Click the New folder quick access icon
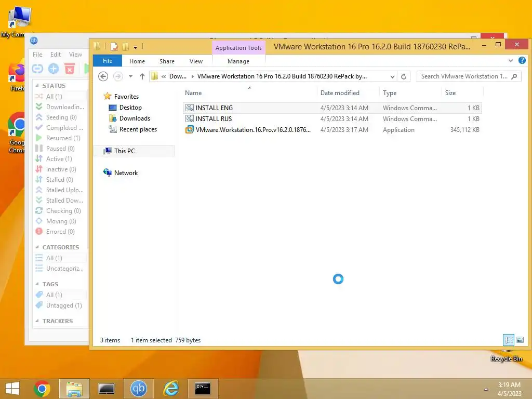Image resolution: width=532 pixels, height=399 pixels. 126,47
